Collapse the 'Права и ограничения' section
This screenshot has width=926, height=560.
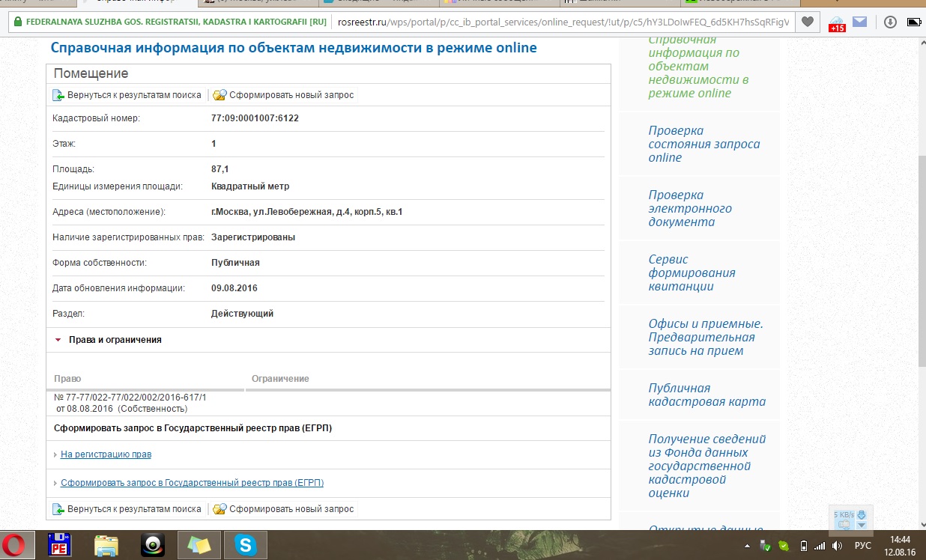pyautogui.click(x=58, y=340)
